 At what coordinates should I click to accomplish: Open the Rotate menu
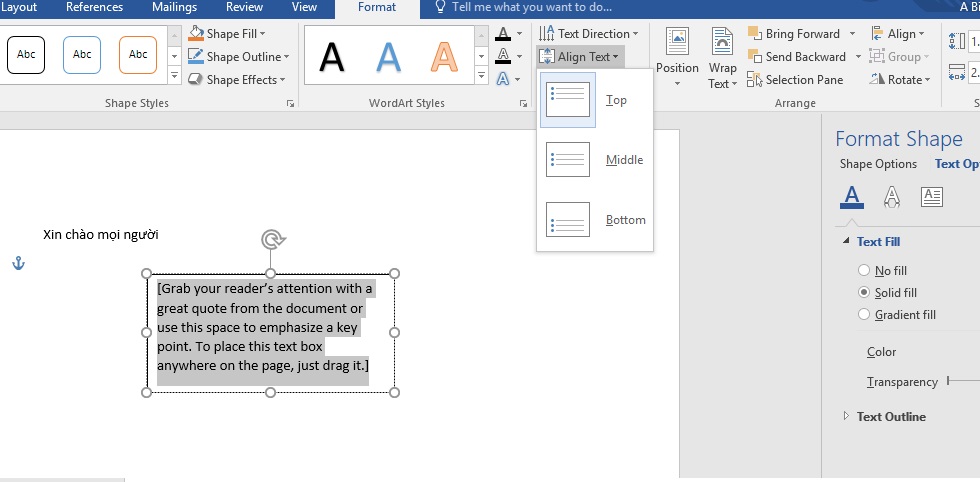pos(900,80)
